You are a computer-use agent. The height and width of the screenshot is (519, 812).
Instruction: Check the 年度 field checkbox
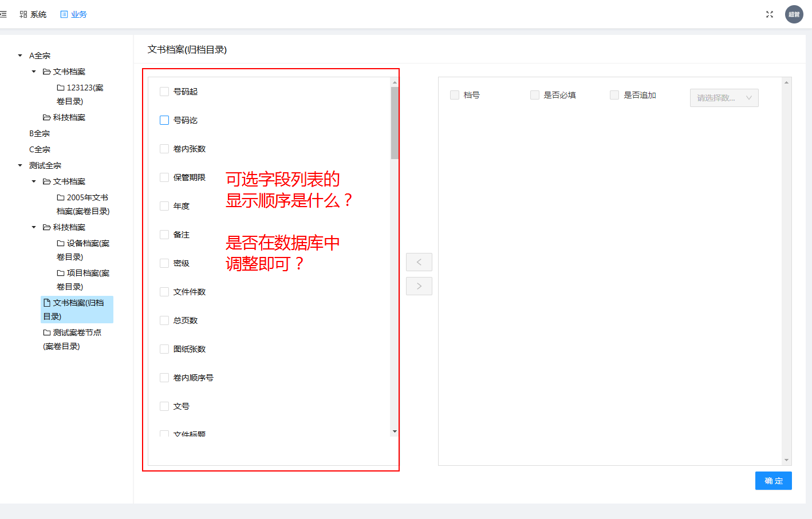point(164,206)
